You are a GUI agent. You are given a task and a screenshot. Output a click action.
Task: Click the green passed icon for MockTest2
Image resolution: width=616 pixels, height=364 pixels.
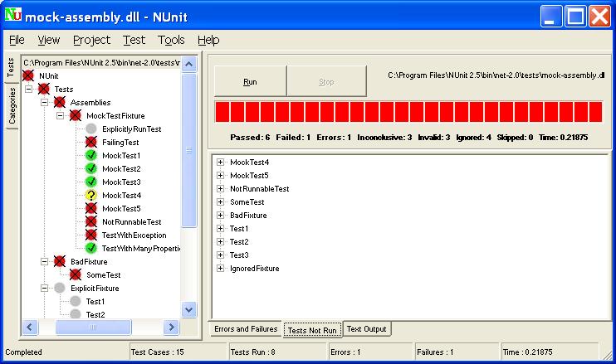click(x=91, y=168)
